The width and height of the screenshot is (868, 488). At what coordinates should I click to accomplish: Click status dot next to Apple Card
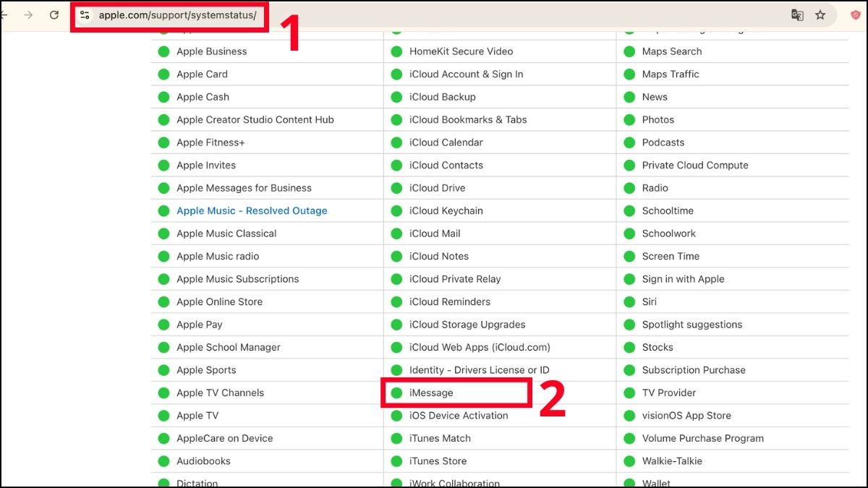[163, 74]
